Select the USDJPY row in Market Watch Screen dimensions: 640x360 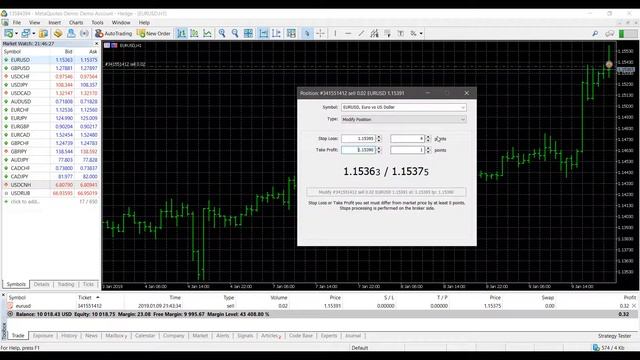coord(50,85)
